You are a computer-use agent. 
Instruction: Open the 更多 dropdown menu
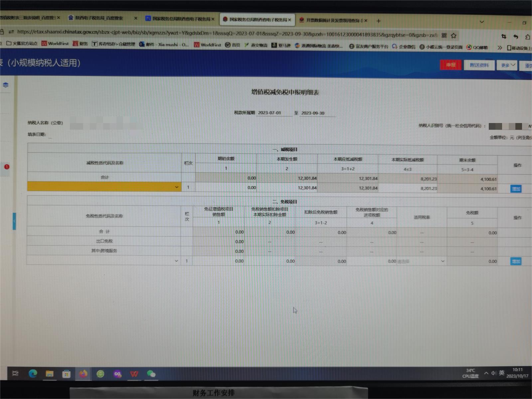(x=508, y=65)
